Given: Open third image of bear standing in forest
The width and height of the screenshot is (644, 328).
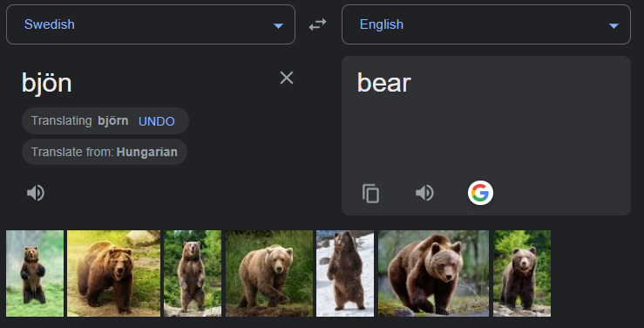Looking at the screenshot, I should pos(193,273).
